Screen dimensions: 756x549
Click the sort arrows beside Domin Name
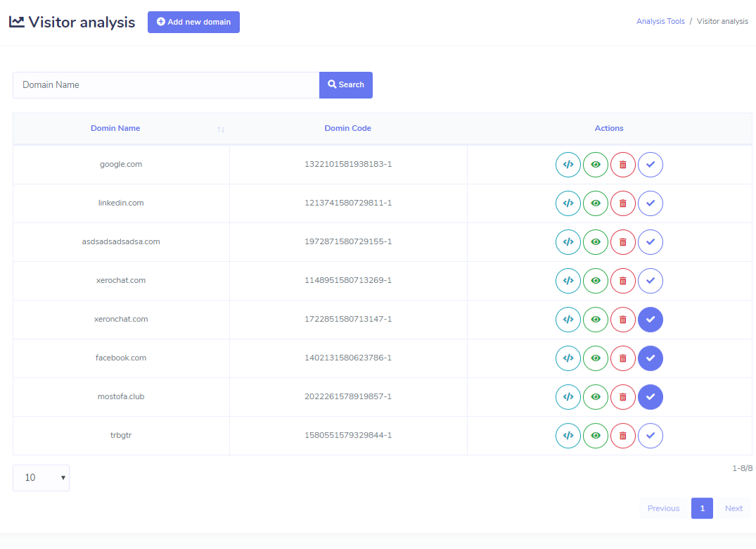(x=221, y=130)
